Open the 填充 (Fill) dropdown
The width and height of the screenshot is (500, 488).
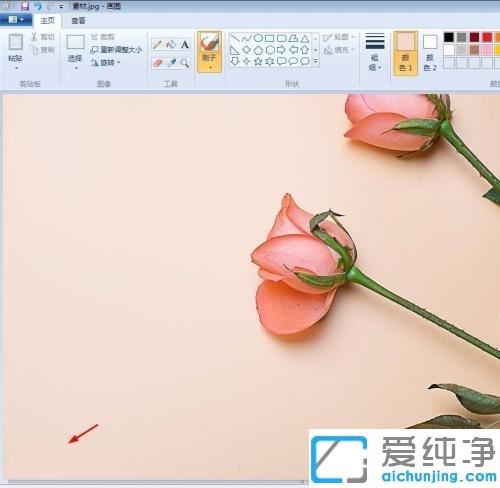pos(339,50)
